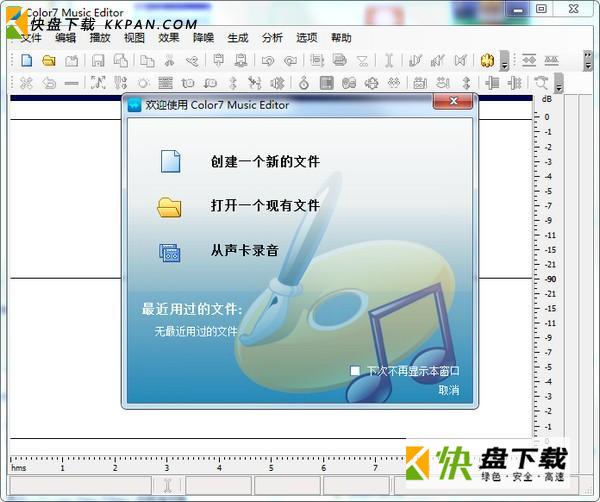Click the minus line icon in second toolbar
The image size is (600, 502).
click(x=71, y=83)
